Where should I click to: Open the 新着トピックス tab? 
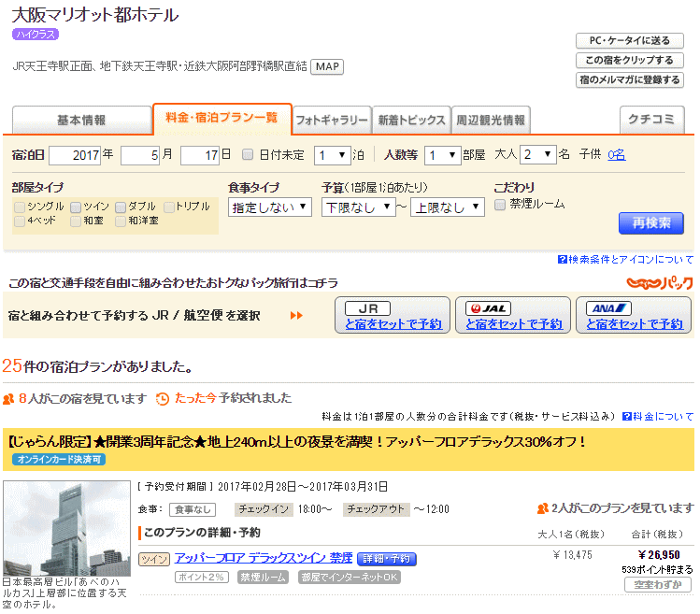point(411,120)
